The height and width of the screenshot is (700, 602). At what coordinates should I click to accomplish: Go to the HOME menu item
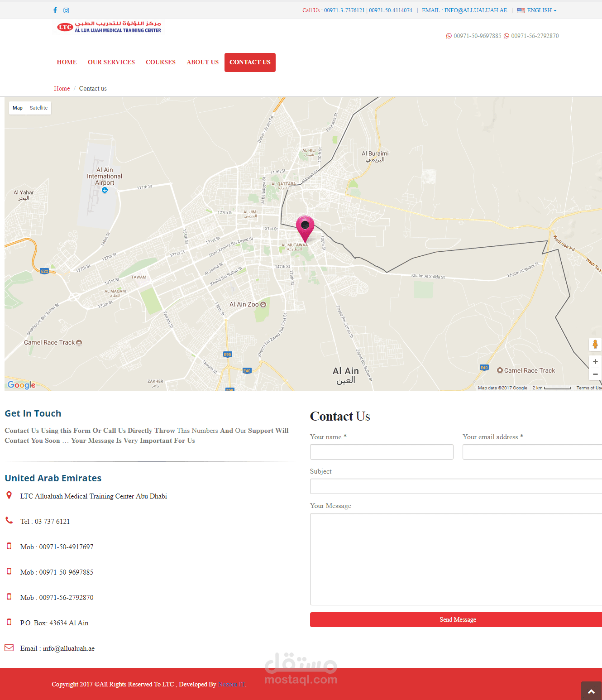[x=67, y=62]
